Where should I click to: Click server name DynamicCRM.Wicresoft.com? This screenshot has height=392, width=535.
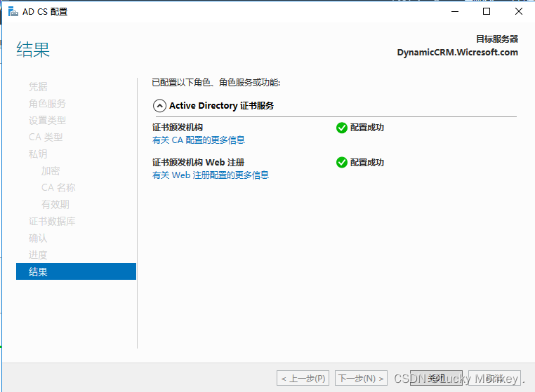458,53
